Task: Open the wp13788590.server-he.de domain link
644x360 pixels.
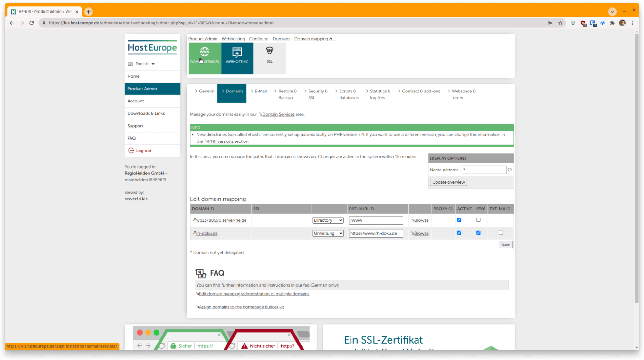Action: [221, 220]
